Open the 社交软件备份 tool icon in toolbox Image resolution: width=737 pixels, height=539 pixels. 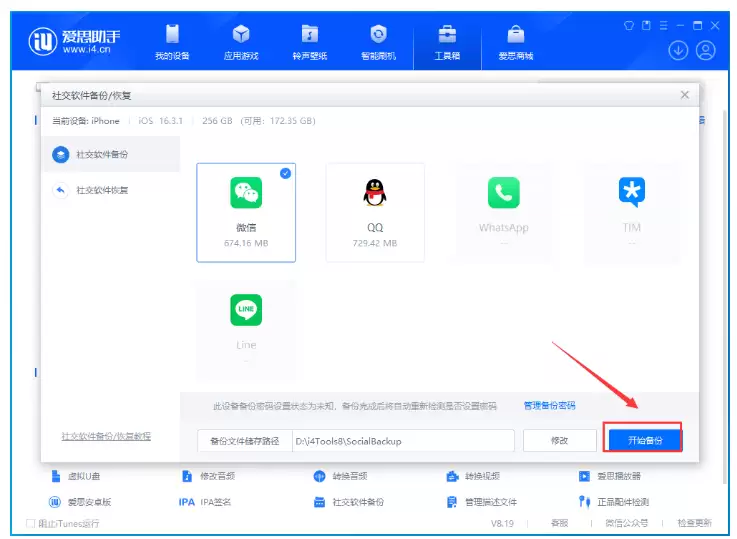319,502
